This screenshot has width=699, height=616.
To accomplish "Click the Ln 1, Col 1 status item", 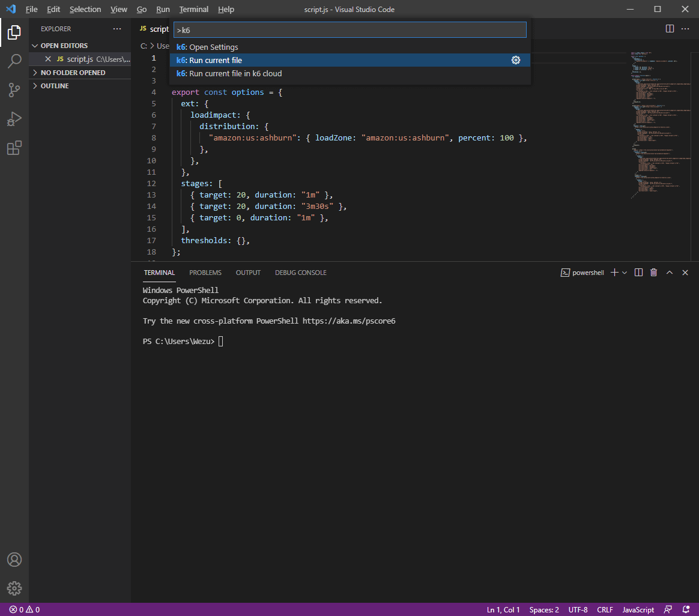I will pyautogui.click(x=503, y=609).
